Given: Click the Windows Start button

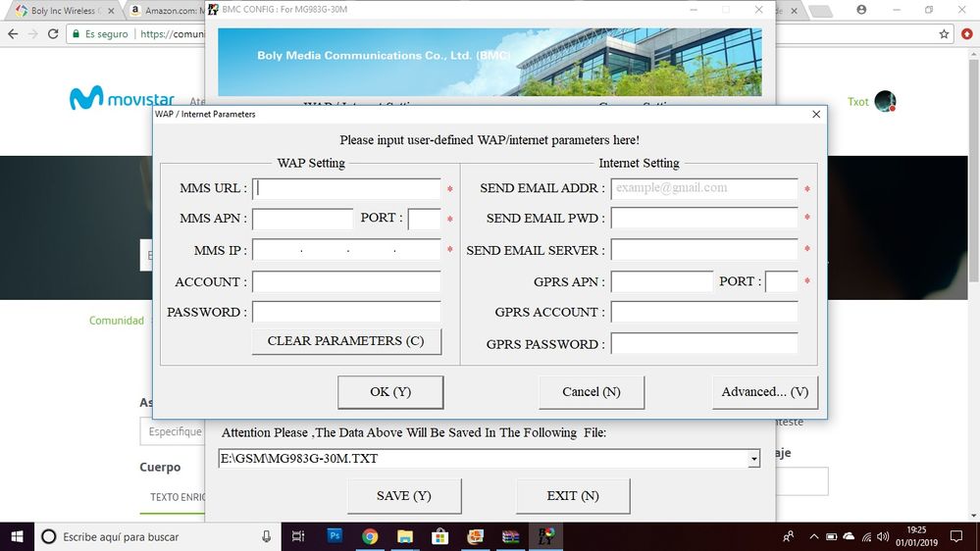Looking at the screenshot, I should point(18,536).
